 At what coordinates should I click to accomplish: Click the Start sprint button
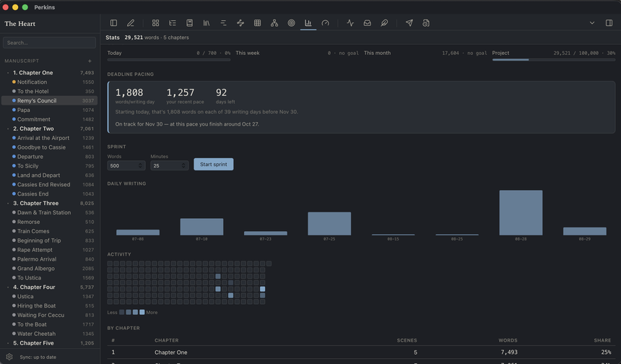[214, 165]
